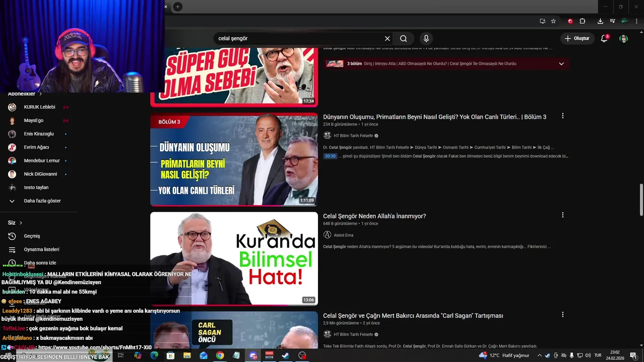Open options menu for 'Carl Sagan Tartışması' video
The width and height of the screenshot is (644, 362).
tap(562, 314)
